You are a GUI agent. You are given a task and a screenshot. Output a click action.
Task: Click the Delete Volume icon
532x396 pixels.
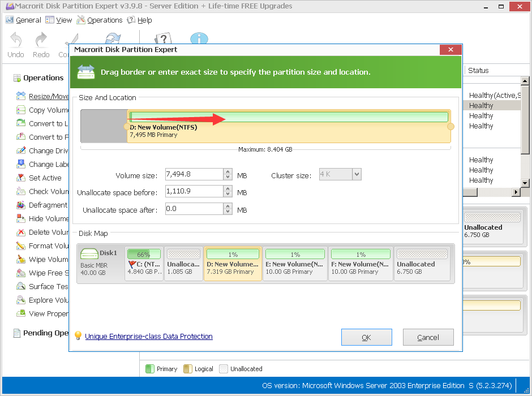point(21,232)
